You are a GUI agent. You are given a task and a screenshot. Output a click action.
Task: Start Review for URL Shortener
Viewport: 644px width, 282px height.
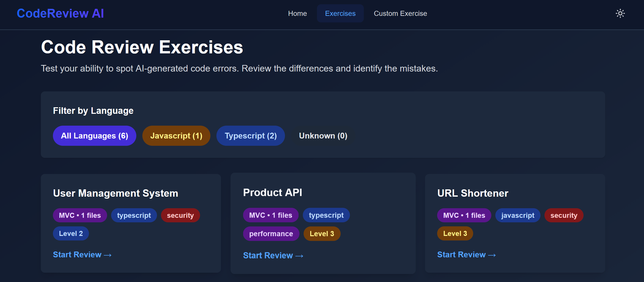click(466, 255)
